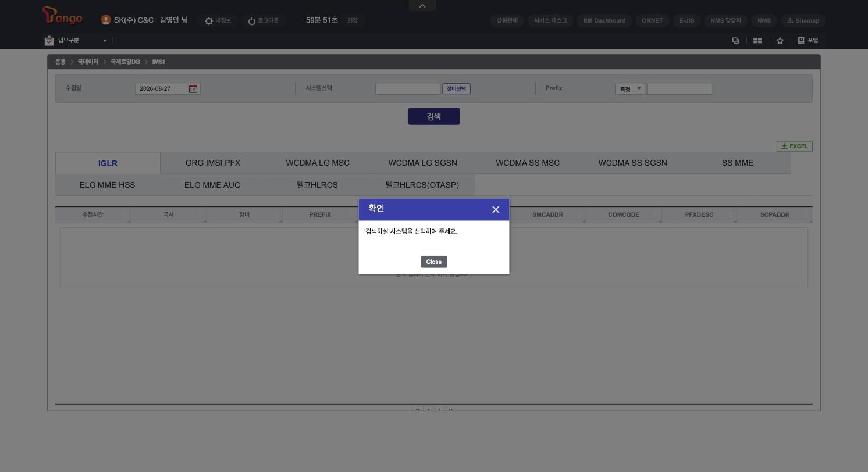Open the calendar date picker icon
The width and height of the screenshot is (868, 472).
point(193,89)
